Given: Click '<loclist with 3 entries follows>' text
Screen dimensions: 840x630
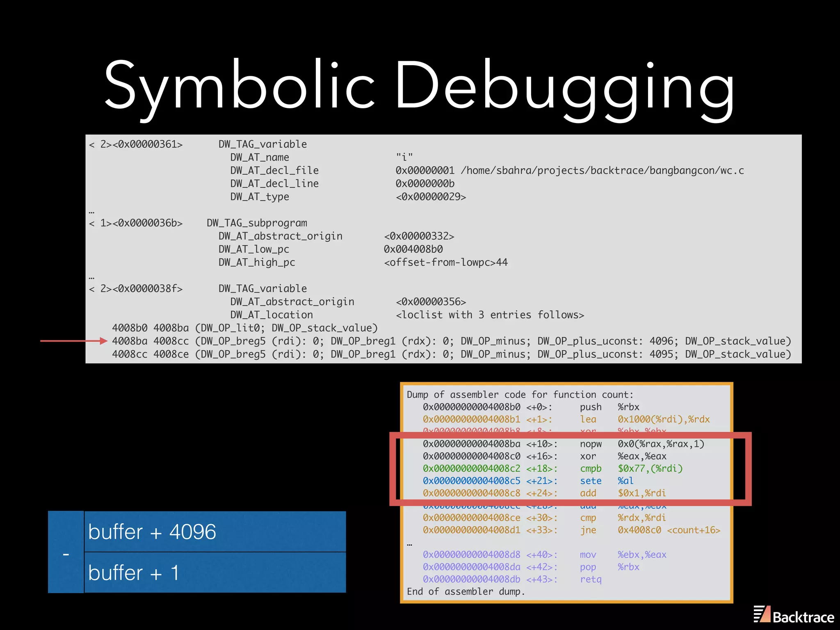Looking at the screenshot, I should pyautogui.click(x=490, y=315).
